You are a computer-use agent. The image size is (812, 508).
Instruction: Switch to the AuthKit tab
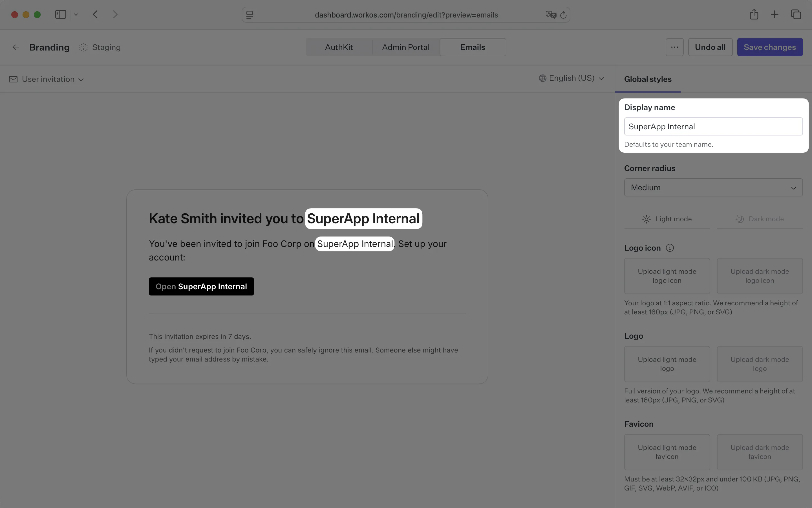click(339, 47)
